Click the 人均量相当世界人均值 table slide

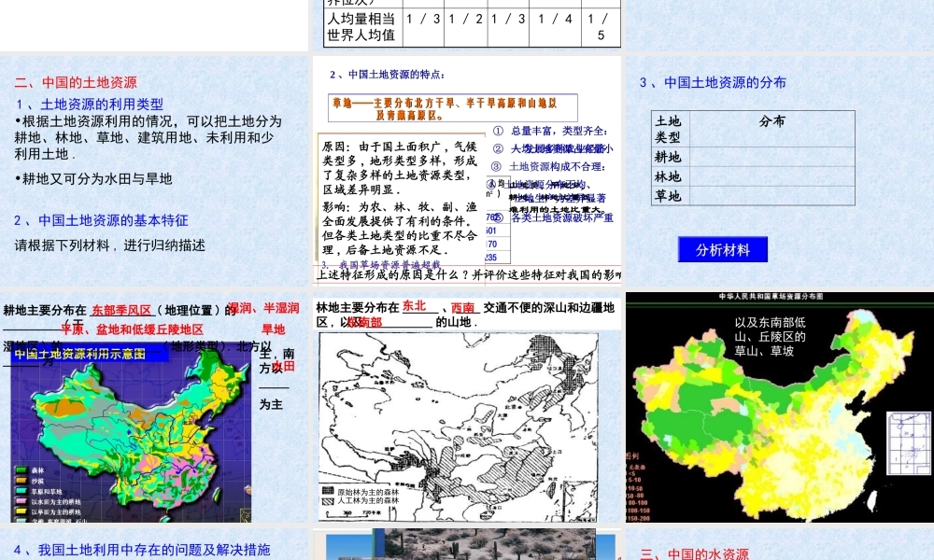[467, 25]
